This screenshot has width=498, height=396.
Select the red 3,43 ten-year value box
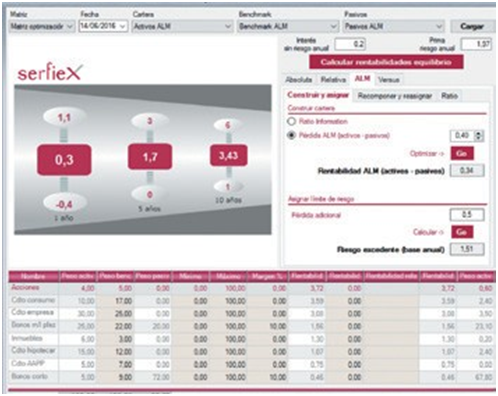[x=228, y=155]
